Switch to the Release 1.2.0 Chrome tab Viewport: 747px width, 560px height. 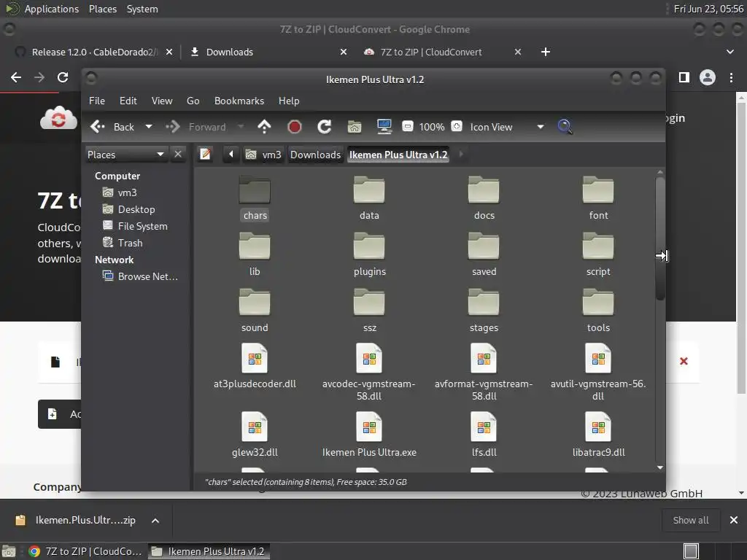(x=93, y=52)
